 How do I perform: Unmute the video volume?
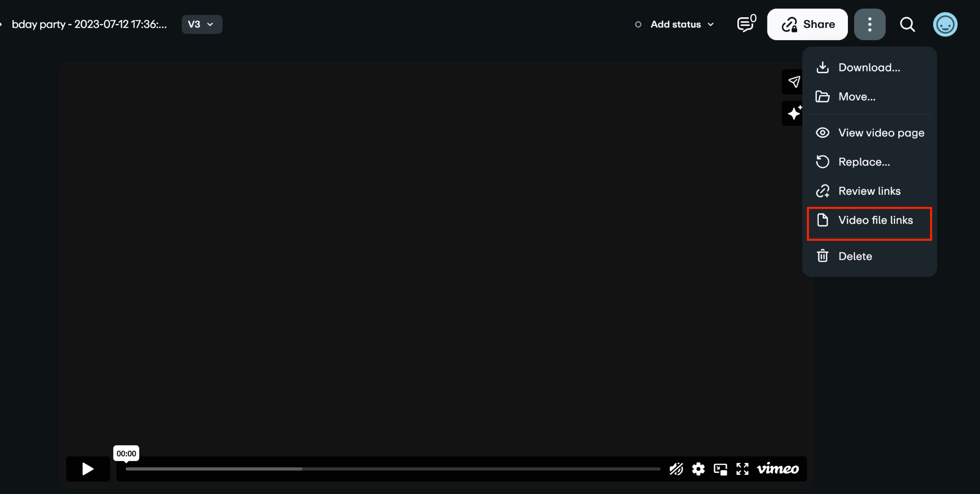(676, 469)
